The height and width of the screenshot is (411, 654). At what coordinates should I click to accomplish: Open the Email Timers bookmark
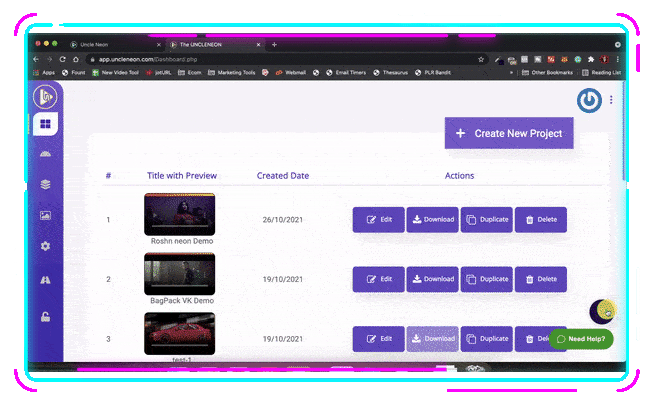pos(346,73)
